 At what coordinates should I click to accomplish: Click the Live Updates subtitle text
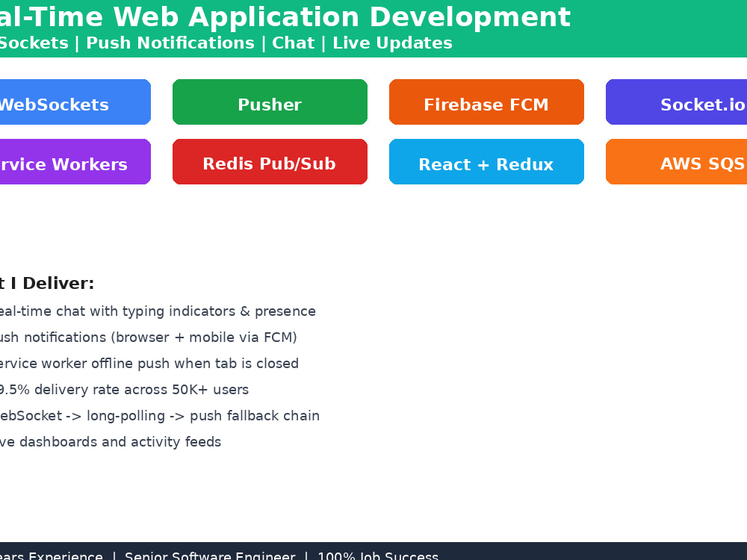tap(392, 43)
